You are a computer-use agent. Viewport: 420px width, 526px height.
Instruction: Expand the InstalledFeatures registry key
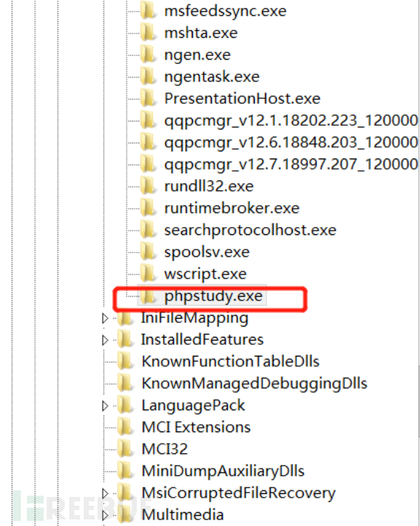[x=105, y=340]
